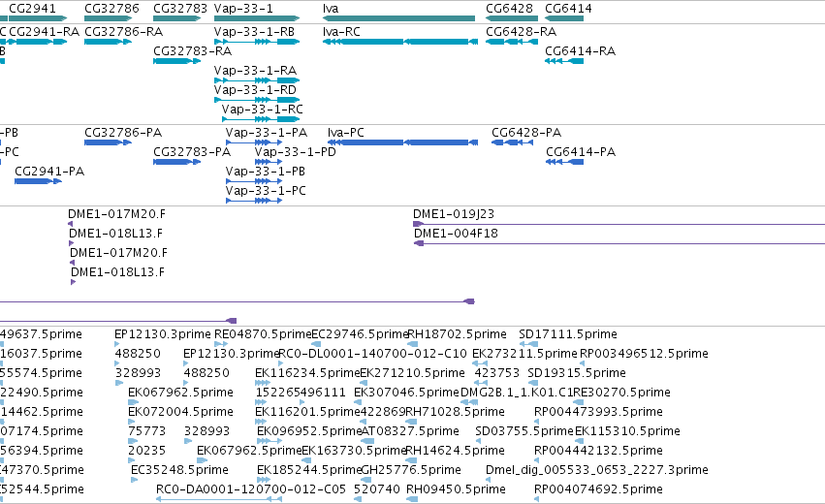Select the RC0-DA0001-120700-012-C05 entry
The width and height of the screenshot is (825, 504).
[251, 489]
